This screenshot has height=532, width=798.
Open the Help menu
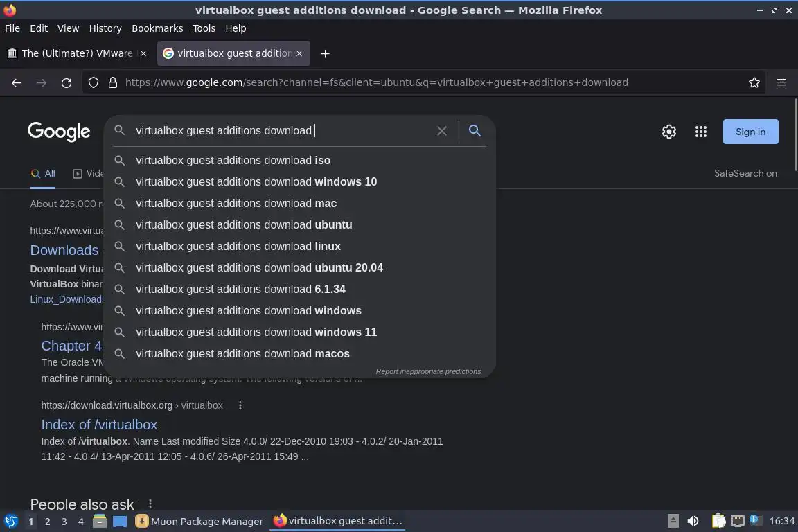[x=236, y=28]
